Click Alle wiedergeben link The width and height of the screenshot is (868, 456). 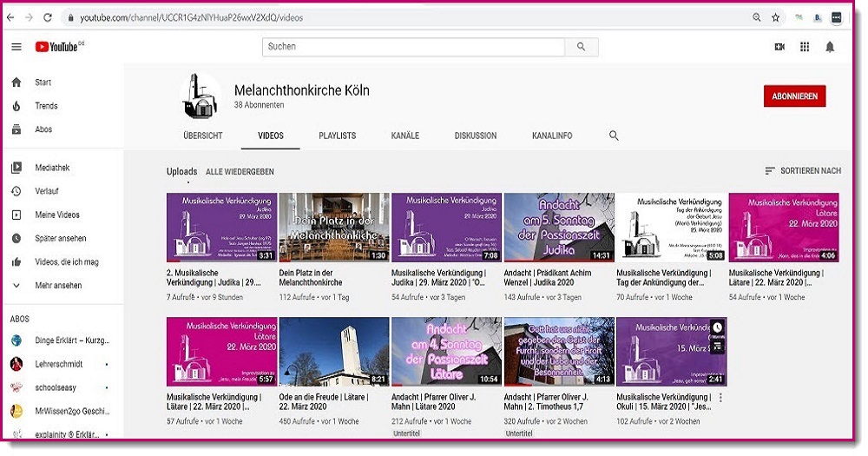(x=240, y=172)
